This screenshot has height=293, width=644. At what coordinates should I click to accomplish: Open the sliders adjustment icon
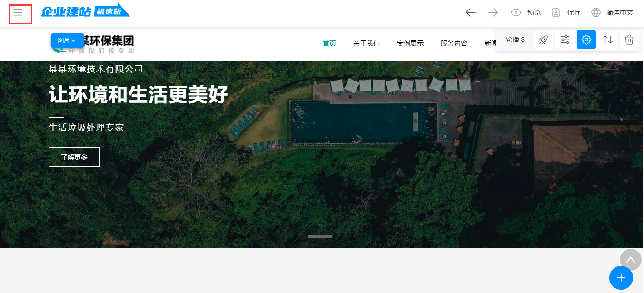click(565, 40)
